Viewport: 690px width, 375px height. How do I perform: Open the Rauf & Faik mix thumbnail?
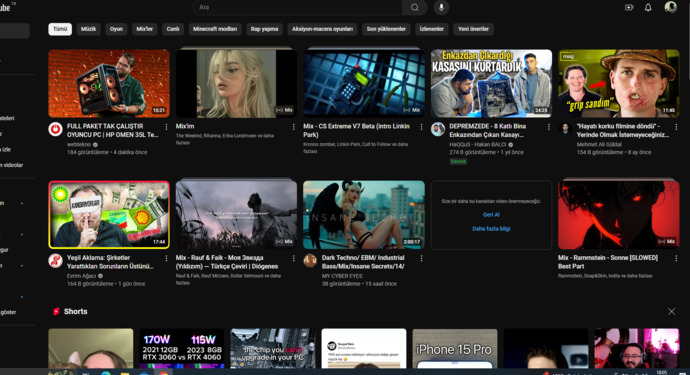pyautogui.click(x=236, y=215)
